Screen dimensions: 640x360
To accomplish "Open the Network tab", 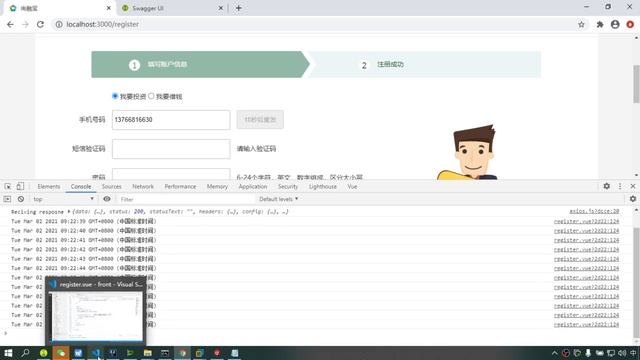I will 143,186.
